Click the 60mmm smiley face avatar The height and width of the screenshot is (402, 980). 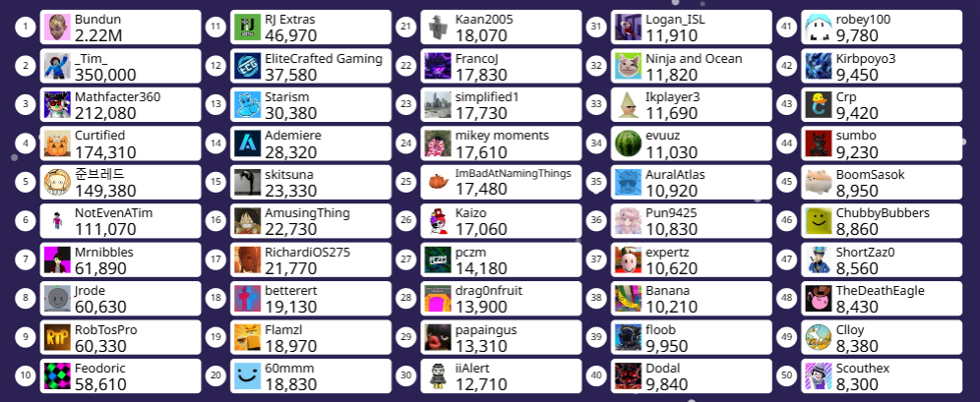(x=248, y=375)
